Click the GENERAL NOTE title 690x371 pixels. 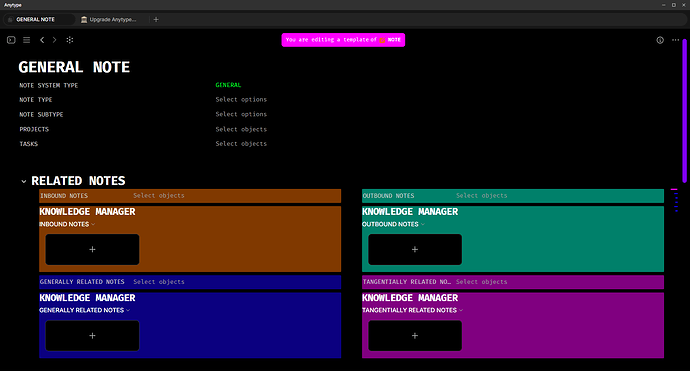[74, 67]
